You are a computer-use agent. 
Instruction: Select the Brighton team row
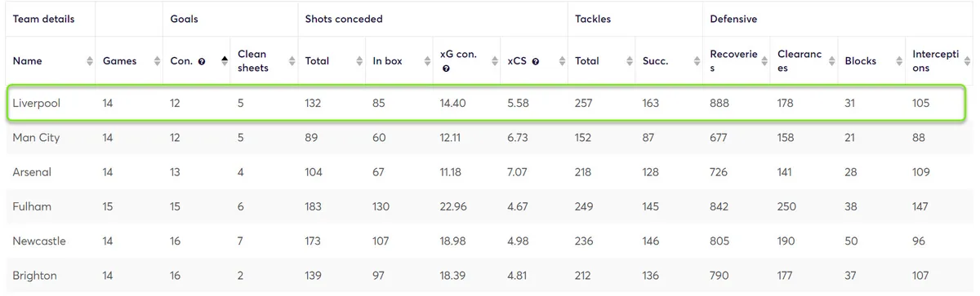(x=488, y=276)
